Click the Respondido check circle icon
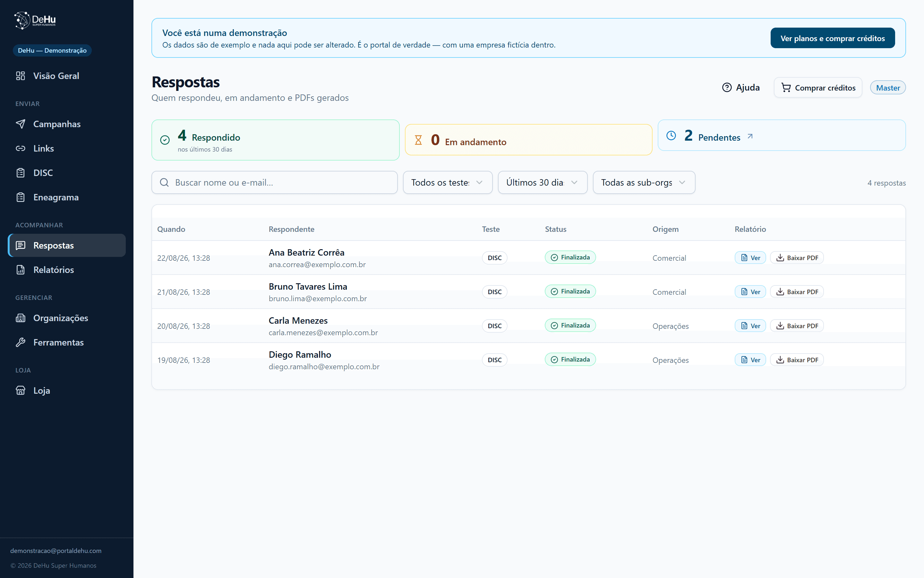This screenshot has width=924, height=578. [165, 140]
